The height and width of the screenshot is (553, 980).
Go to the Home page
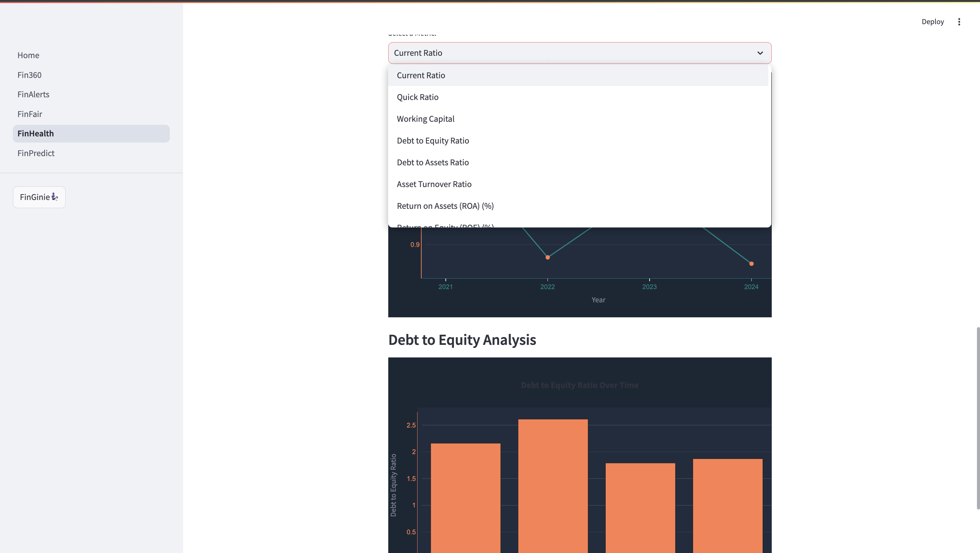point(28,55)
